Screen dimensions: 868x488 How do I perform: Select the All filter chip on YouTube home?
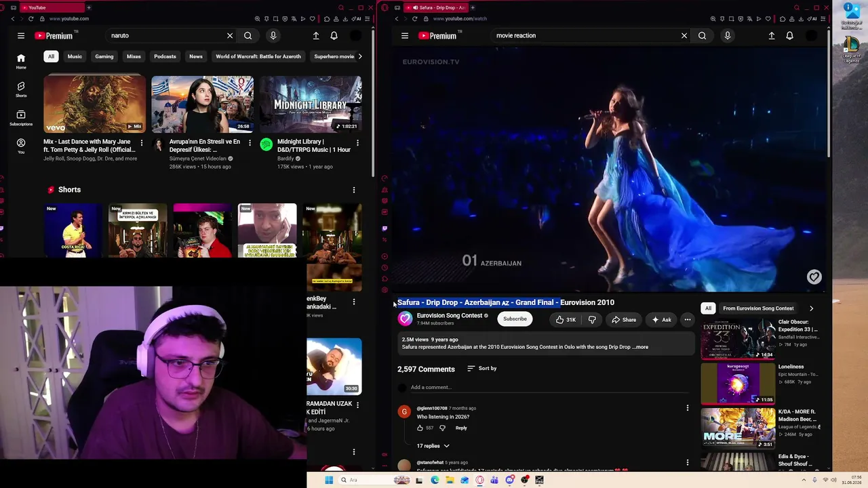coord(51,57)
